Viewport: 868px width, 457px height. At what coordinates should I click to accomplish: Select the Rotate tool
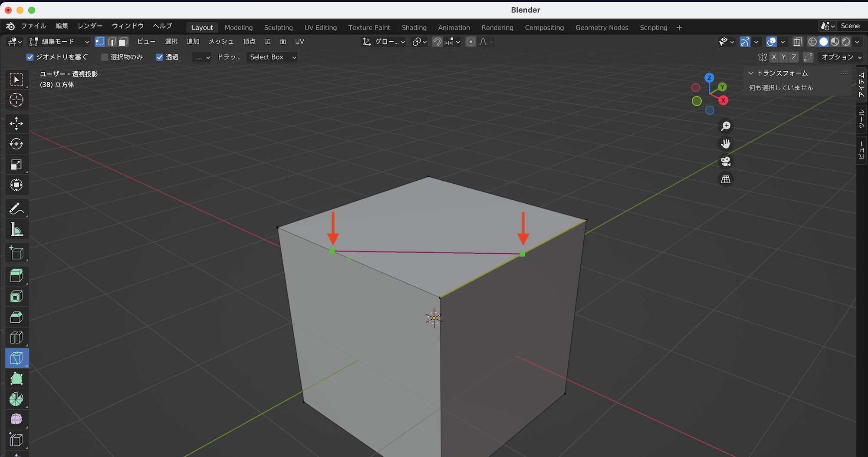(x=16, y=144)
